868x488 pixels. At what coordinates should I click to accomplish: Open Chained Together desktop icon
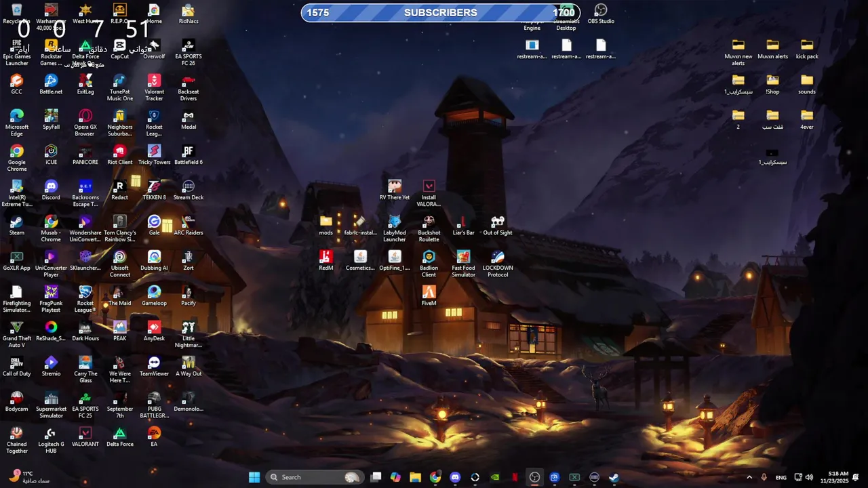tap(17, 439)
